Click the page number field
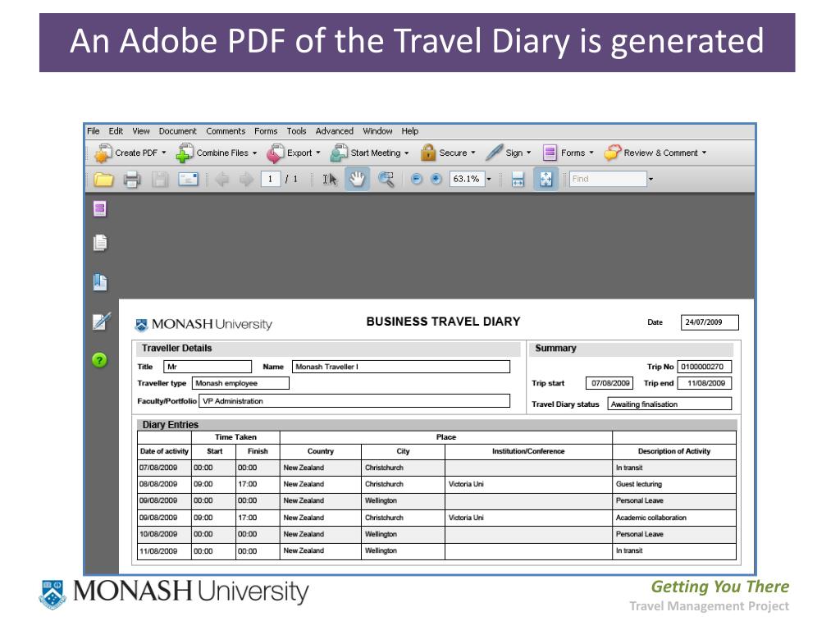Image resolution: width=840 pixels, height=630 pixels. pos(271,180)
